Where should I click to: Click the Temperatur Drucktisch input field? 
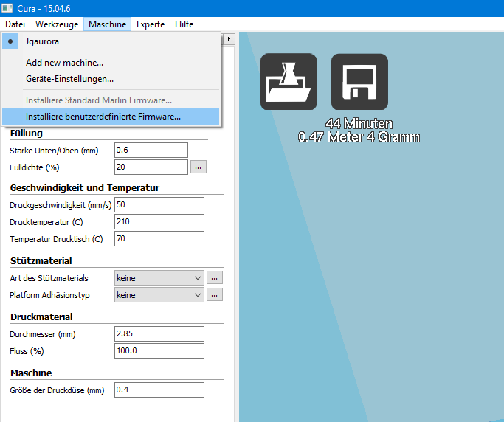point(159,239)
